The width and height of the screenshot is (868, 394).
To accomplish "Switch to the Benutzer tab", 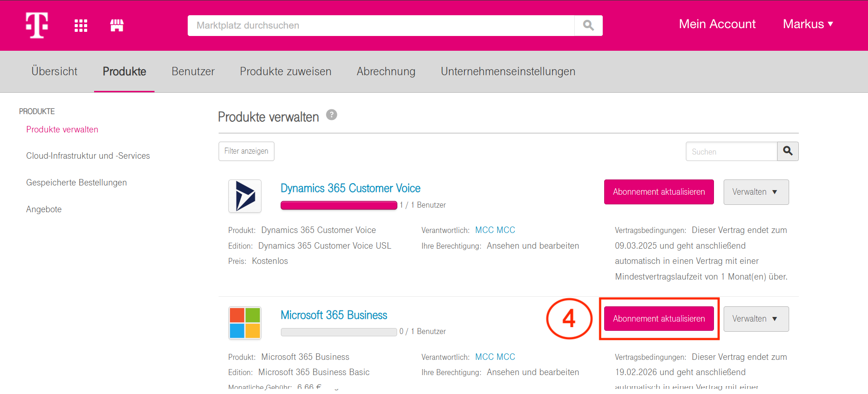I will pos(193,72).
